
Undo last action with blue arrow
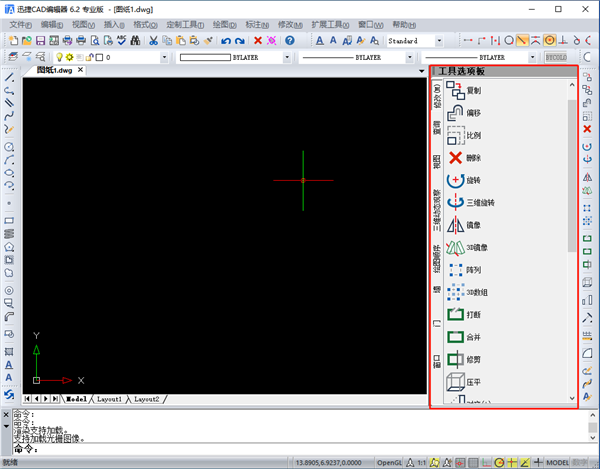pos(226,41)
